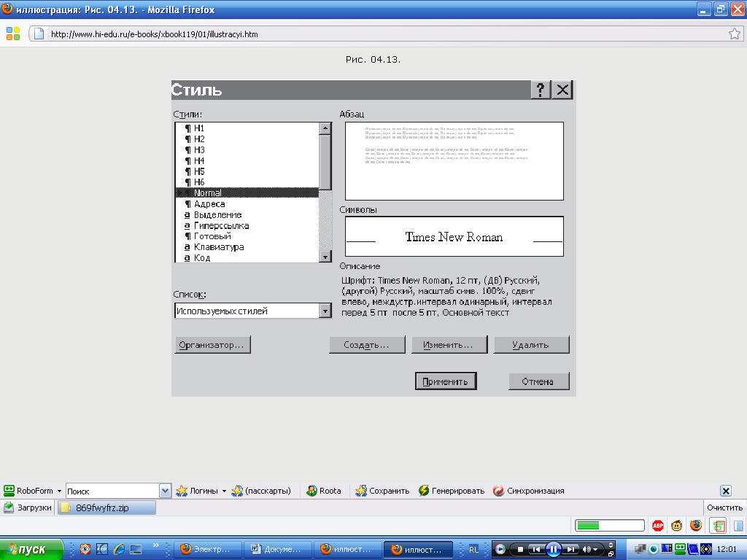Skip to next track in media player
747x560 pixels.
point(570,550)
